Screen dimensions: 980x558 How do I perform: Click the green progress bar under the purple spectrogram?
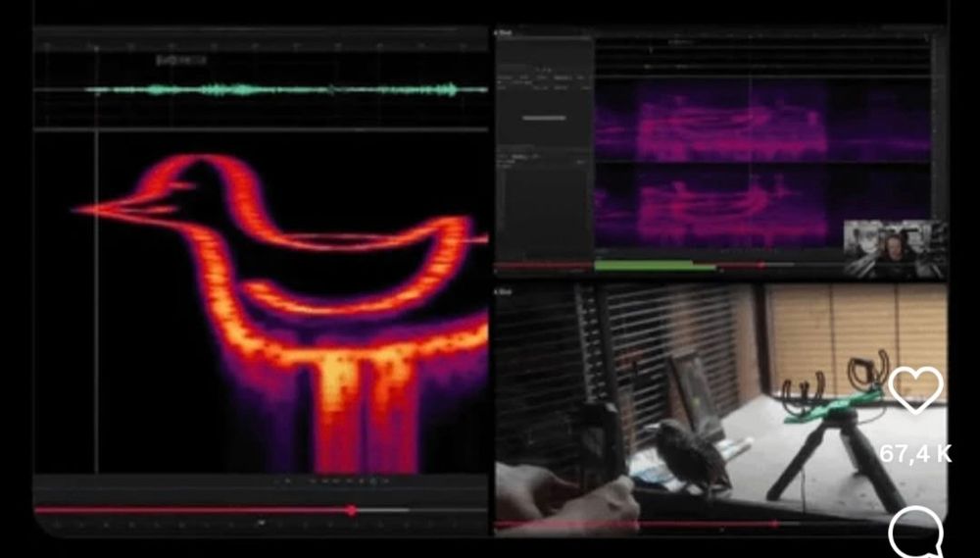(655, 266)
